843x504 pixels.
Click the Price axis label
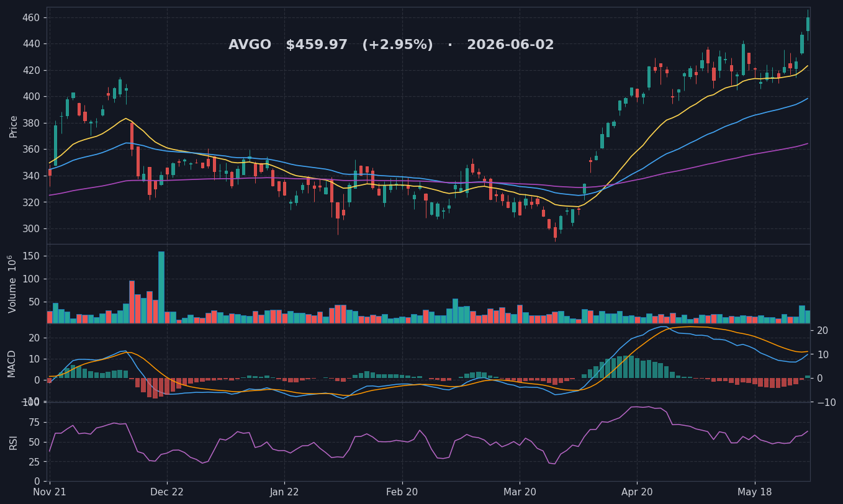pos(14,126)
